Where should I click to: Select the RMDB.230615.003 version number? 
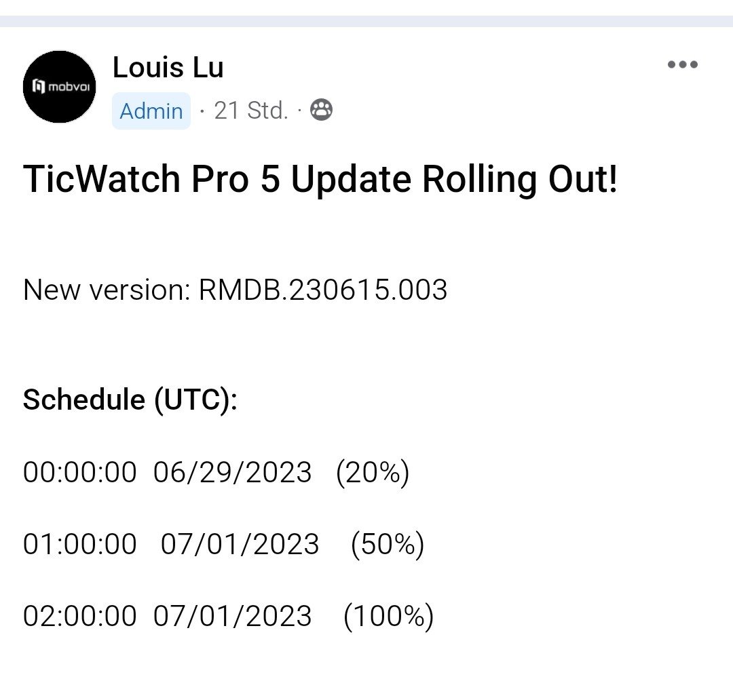click(322, 290)
